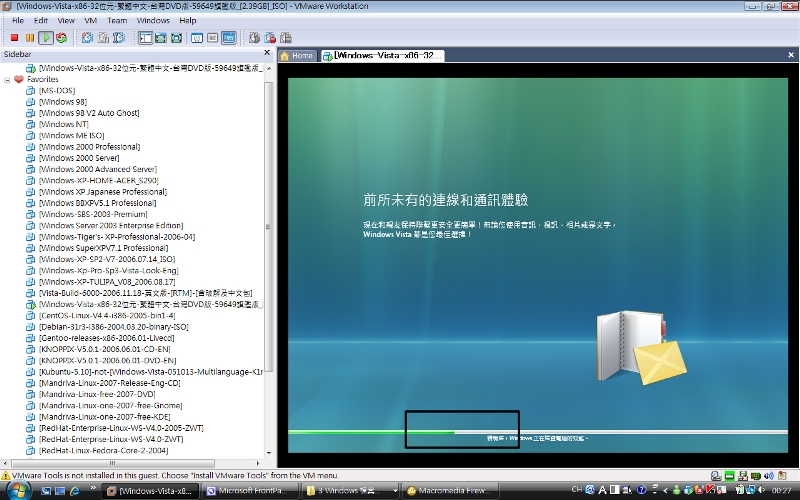The width and height of the screenshot is (800, 500).
Task: Switch to the Home tab
Action: click(297, 56)
